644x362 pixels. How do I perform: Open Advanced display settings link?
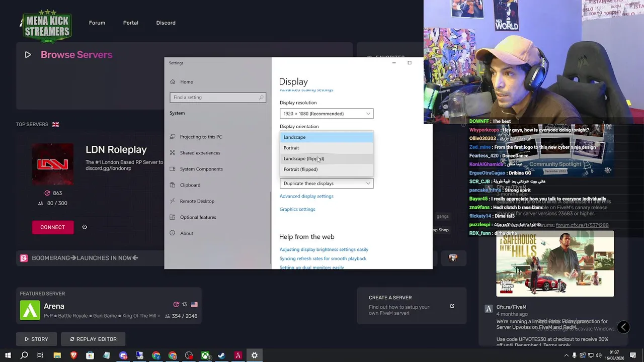[x=306, y=196]
